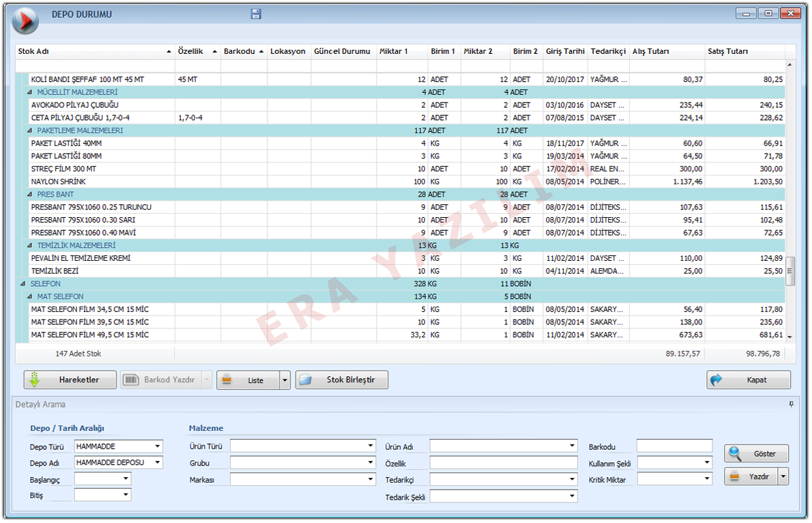This screenshot has width=812, height=523.
Task: Click the Liste printer button
Action: click(248, 380)
